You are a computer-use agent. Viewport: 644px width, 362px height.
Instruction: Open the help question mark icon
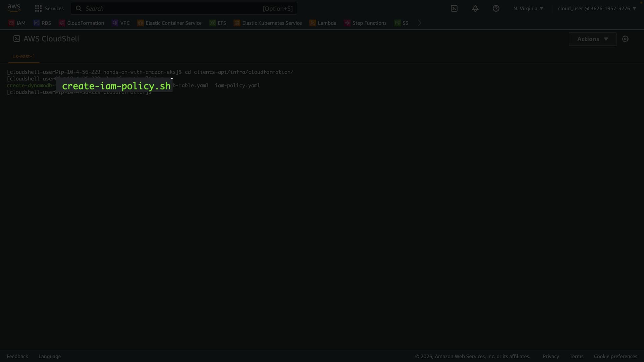coord(496,8)
